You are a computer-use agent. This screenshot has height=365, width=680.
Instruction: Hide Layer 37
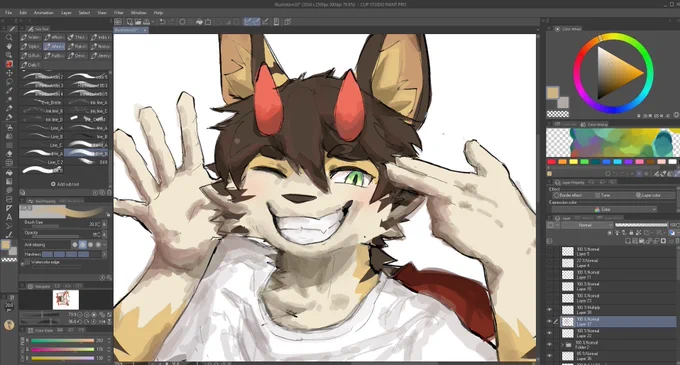(549, 322)
